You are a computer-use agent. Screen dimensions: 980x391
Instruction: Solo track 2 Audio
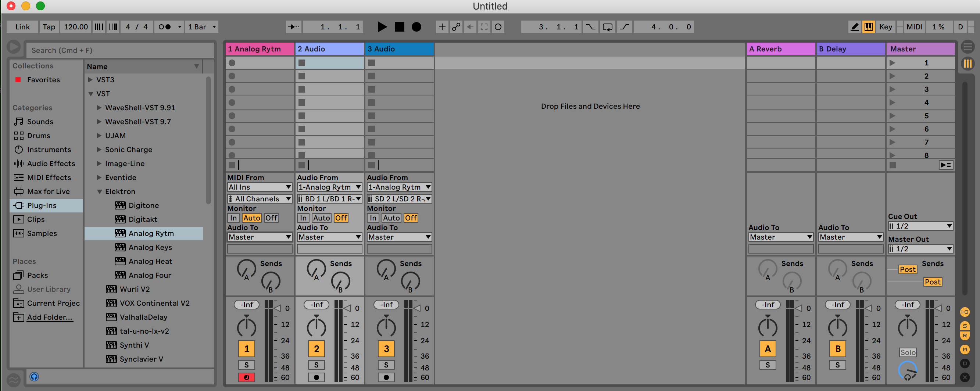tap(316, 365)
